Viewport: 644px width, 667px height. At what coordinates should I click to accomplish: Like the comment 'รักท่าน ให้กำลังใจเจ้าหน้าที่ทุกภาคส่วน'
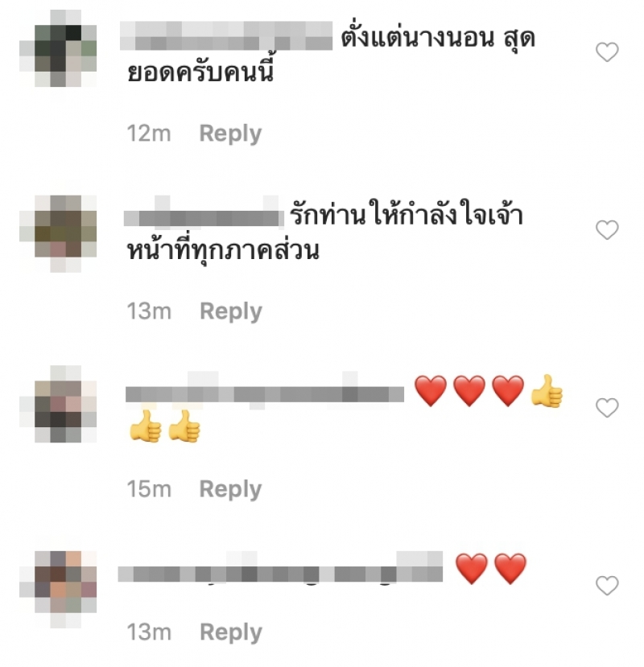pos(607,230)
